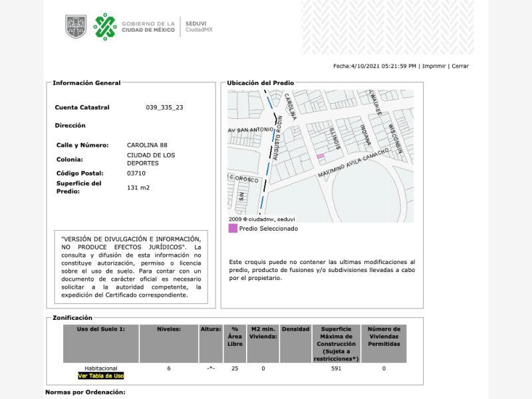532x399 pixels.
Task: Click the INDIANA street label on map
Action: coord(365,135)
